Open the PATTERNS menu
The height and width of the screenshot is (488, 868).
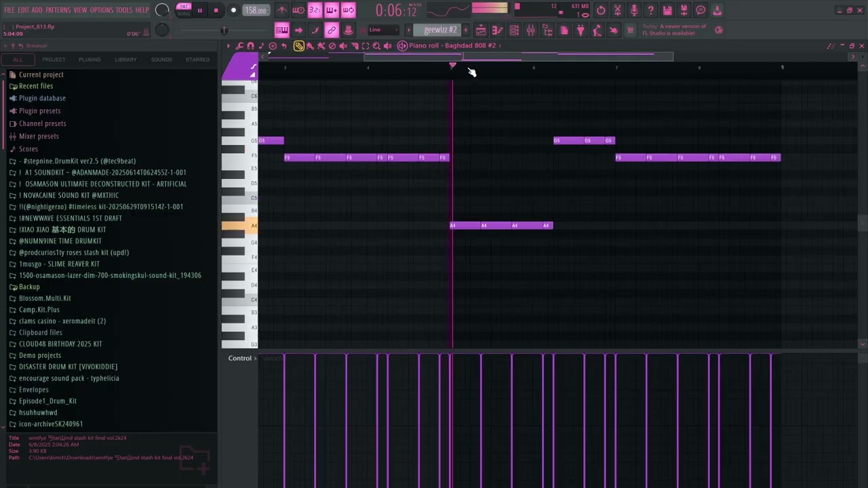pos(58,10)
